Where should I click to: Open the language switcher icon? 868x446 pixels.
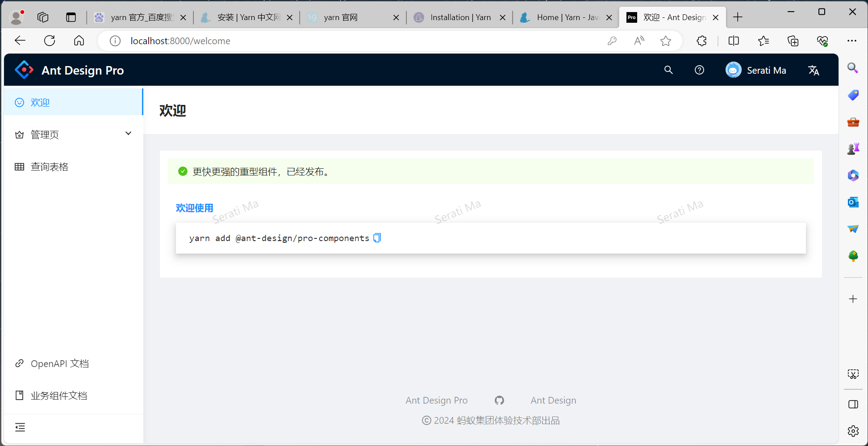814,70
